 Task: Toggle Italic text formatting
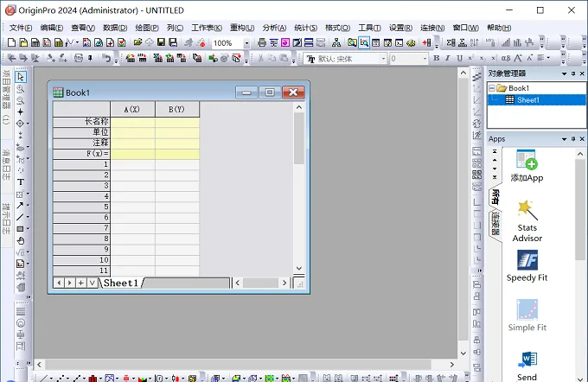click(x=448, y=58)
